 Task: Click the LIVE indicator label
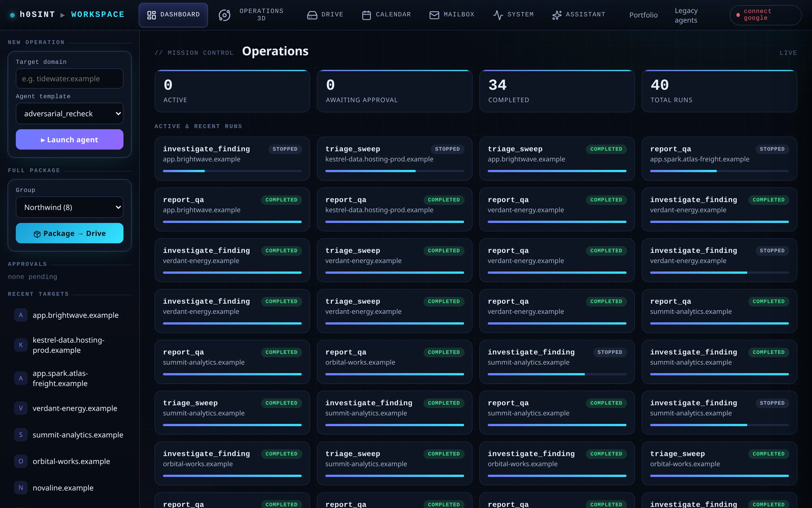(788, 53)
